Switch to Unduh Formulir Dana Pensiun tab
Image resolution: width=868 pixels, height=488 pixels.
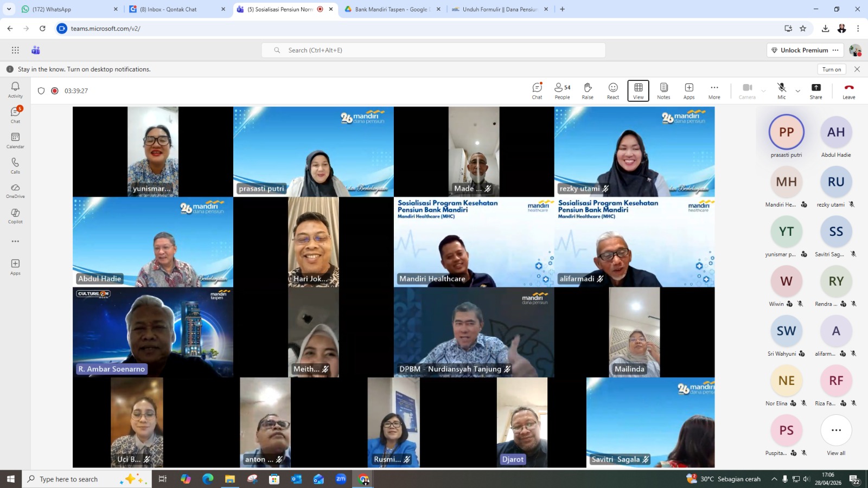(501, 9)
